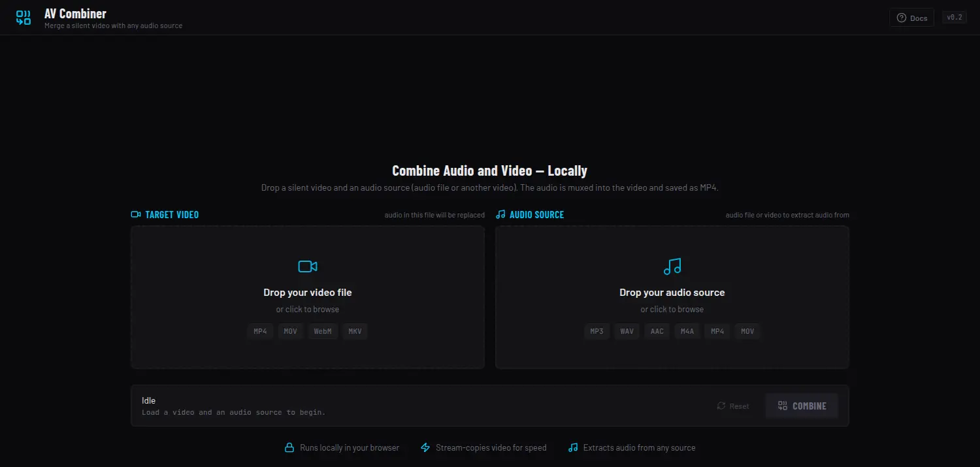Click the MP3 format chip
The height and width of the screenshot is (467, 980).
point(597,331)
